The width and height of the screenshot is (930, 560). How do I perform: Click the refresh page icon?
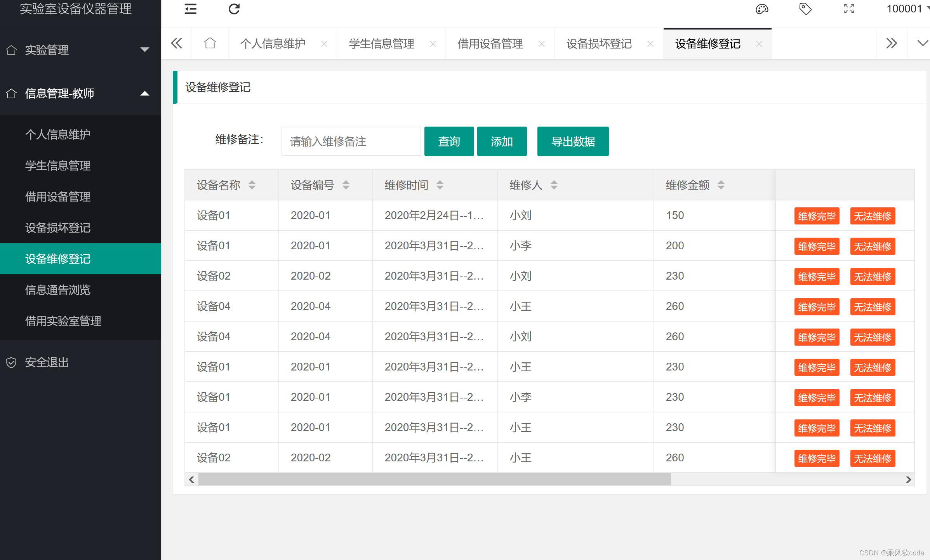click(x=234, y=9)
